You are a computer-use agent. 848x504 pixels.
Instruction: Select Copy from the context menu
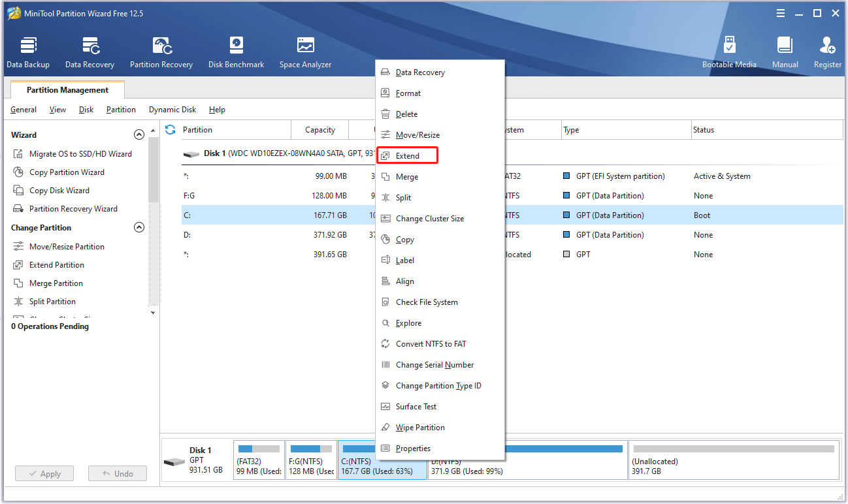439,240
